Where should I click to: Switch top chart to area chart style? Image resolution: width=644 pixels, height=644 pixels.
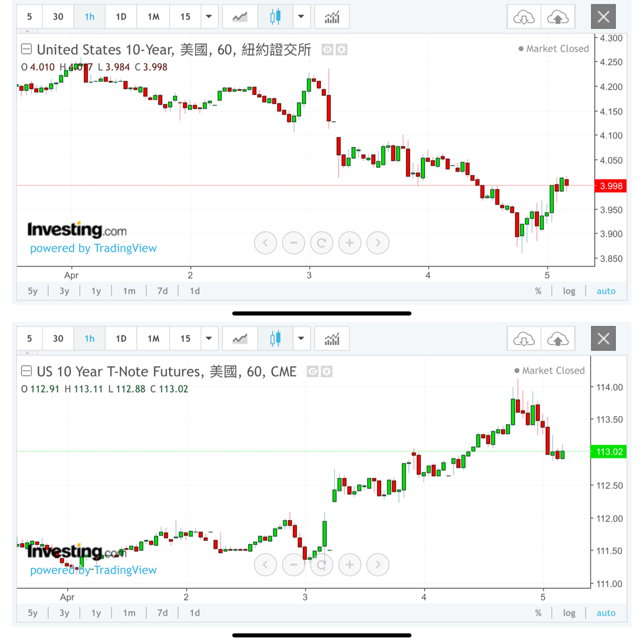[240, 17]
